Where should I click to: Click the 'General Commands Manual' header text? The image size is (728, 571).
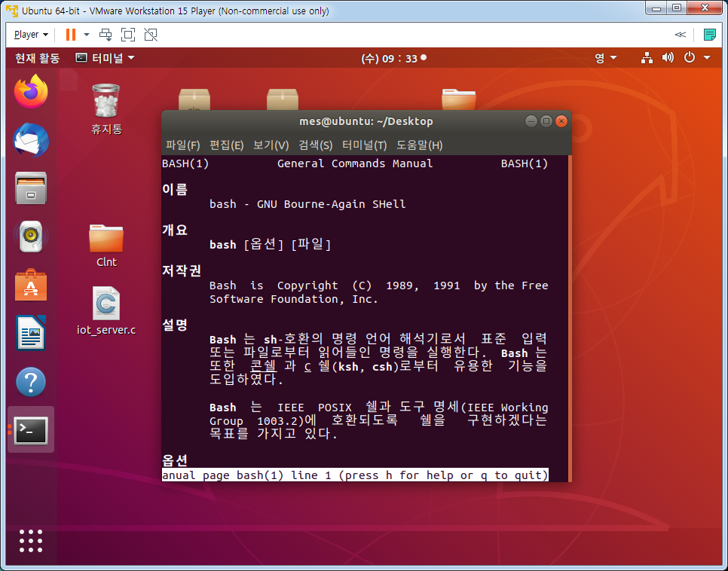[355, 163]
